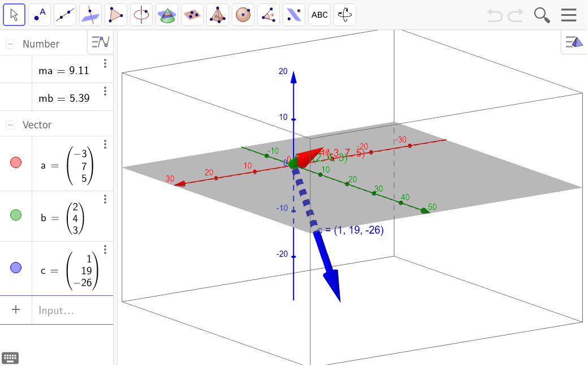Pick the Pyramid solid tool
Image resolution: width=588 pixels, height=366 pixels.
coord(218,15)
